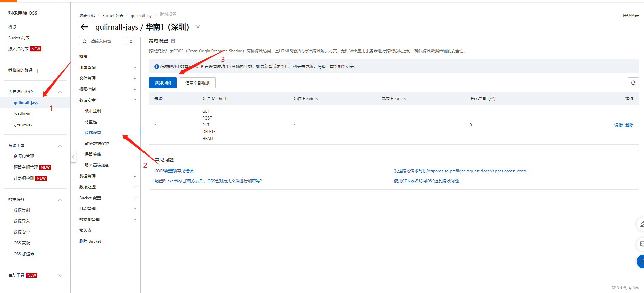This screenshot has height=293, width=644.
Task: Open 接入点列表 in the left sidebar
Action: 18,49
